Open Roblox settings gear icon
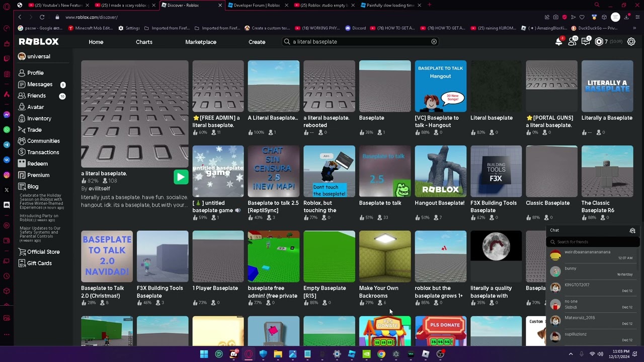Screen dimensions: 644x362 (x=631, y=42)
